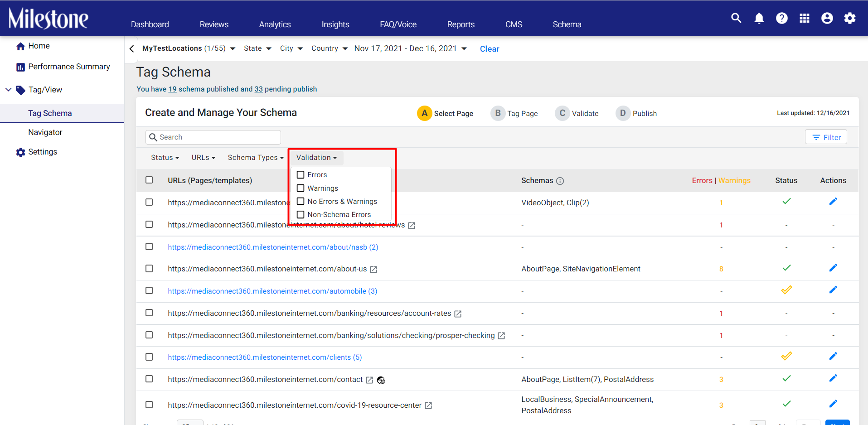Go to Reports in top navigation

pyautogui.click(x=461, y=24)
